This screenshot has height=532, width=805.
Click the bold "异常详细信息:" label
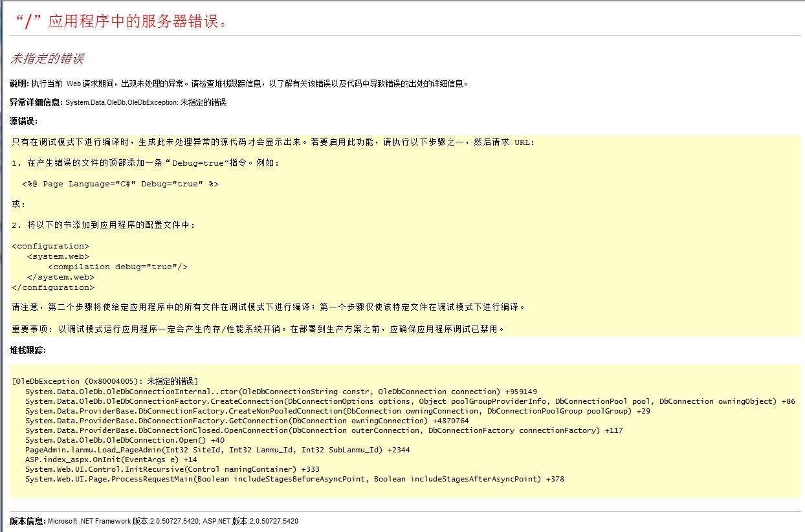[36, 102]
